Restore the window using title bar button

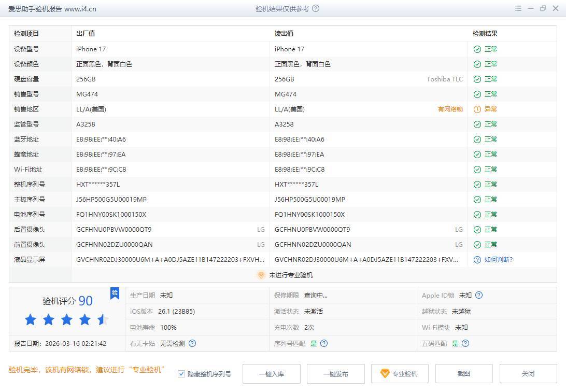pyautogui.click(x=543, y=9)
